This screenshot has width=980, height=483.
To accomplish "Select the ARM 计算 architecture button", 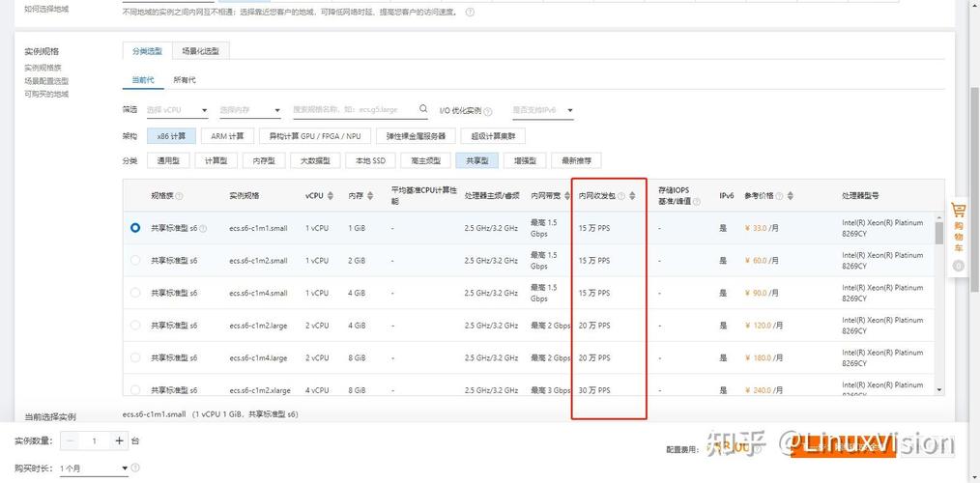I will 228,136.
